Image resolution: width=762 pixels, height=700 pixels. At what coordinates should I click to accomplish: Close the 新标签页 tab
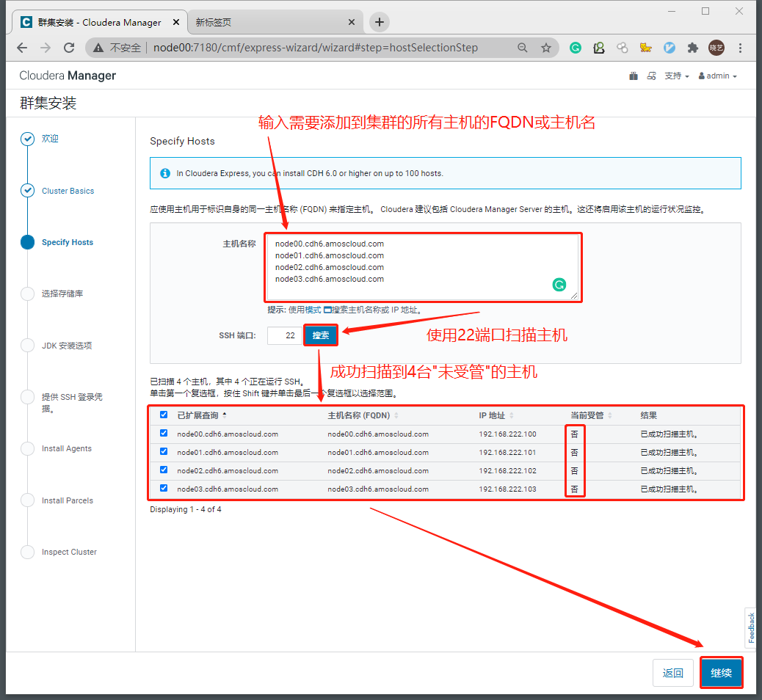click(352, 22)
